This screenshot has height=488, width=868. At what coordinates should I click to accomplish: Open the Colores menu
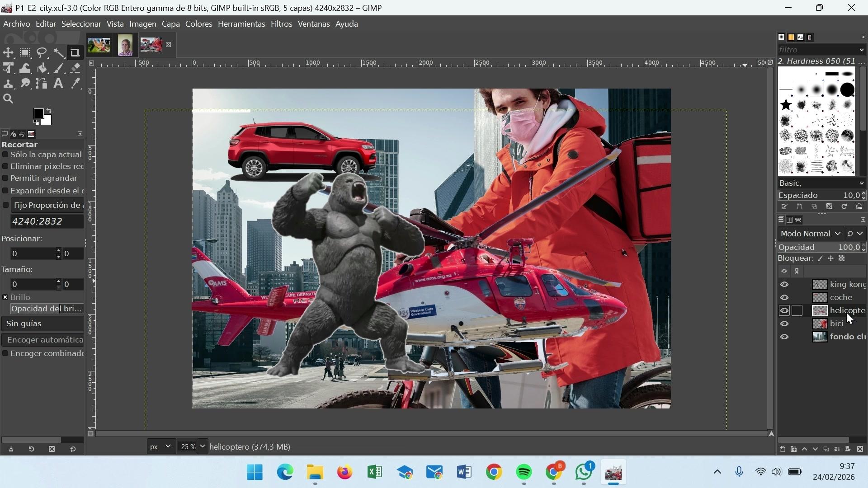tap(198, 24)
